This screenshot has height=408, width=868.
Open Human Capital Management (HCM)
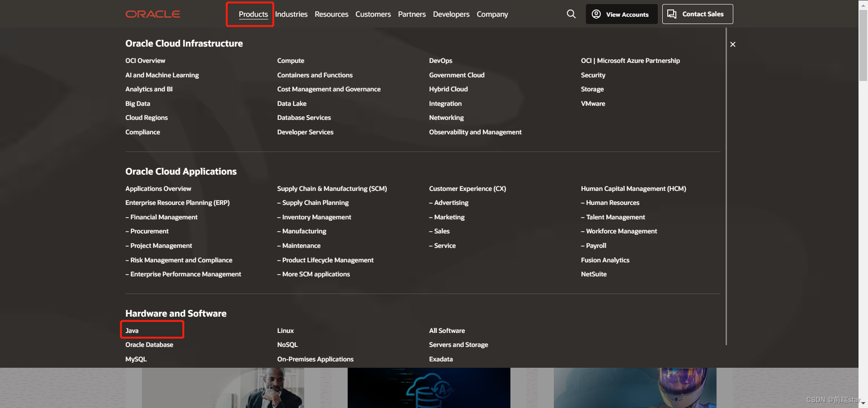click(633, 189)
